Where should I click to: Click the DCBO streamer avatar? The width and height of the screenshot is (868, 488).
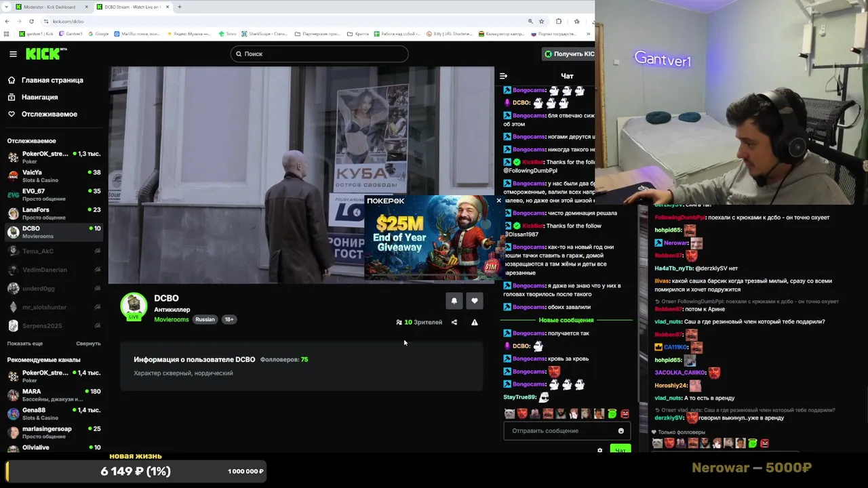click(x=134, y=306)
